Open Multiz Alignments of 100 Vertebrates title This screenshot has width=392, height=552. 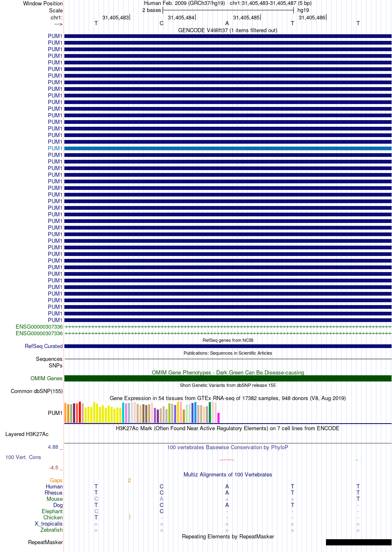228,474
